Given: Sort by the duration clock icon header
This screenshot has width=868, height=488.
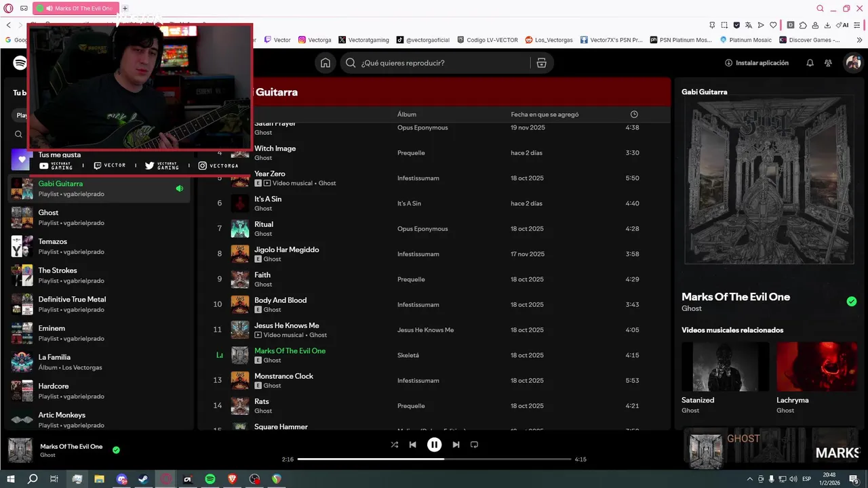Looking at the screenshot, I should [x=634, y=115].
